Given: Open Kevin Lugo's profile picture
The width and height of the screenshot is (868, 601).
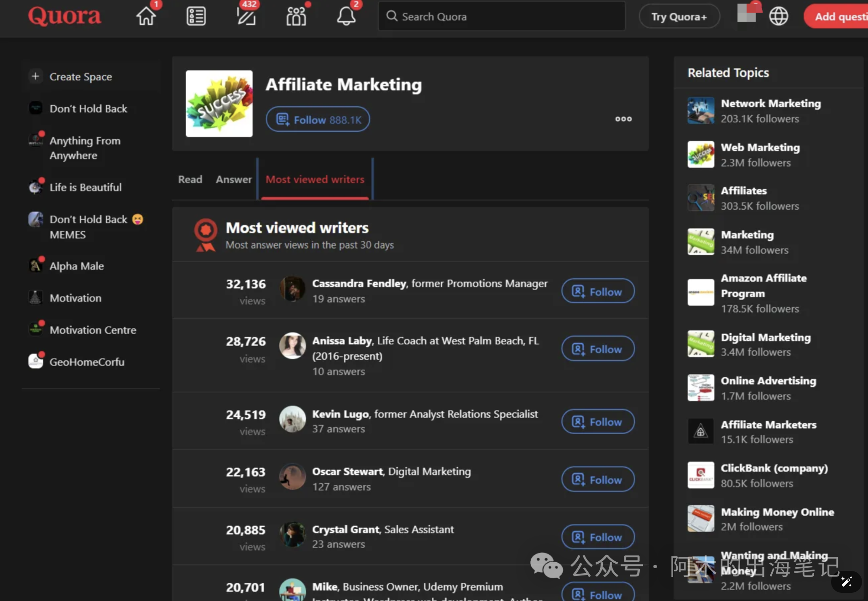Looking at the screenshot, I should pyautogui.click(x=293, y=419).
